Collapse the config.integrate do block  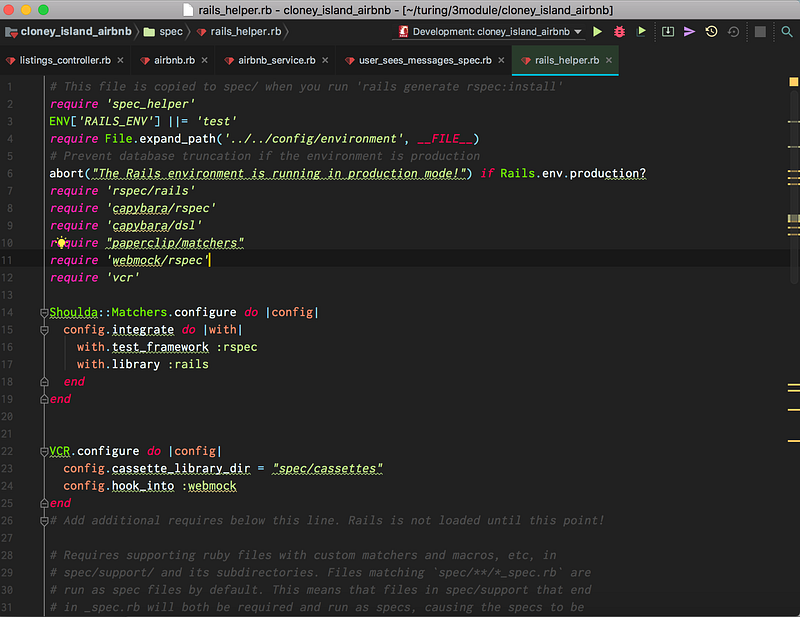pos(44,330)
